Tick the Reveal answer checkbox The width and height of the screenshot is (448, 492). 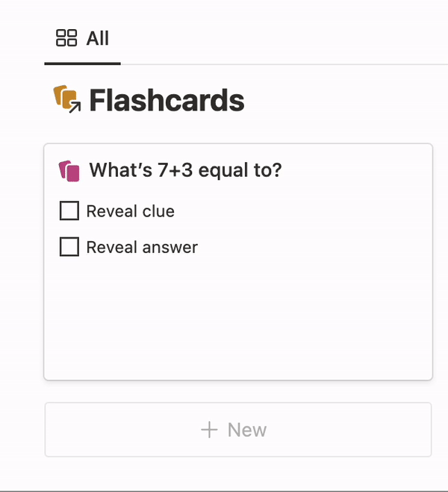coord(69,246)
